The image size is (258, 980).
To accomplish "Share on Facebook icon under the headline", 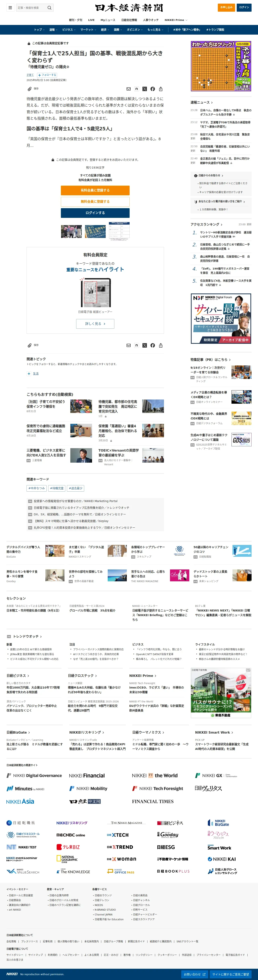I will 152,89.
